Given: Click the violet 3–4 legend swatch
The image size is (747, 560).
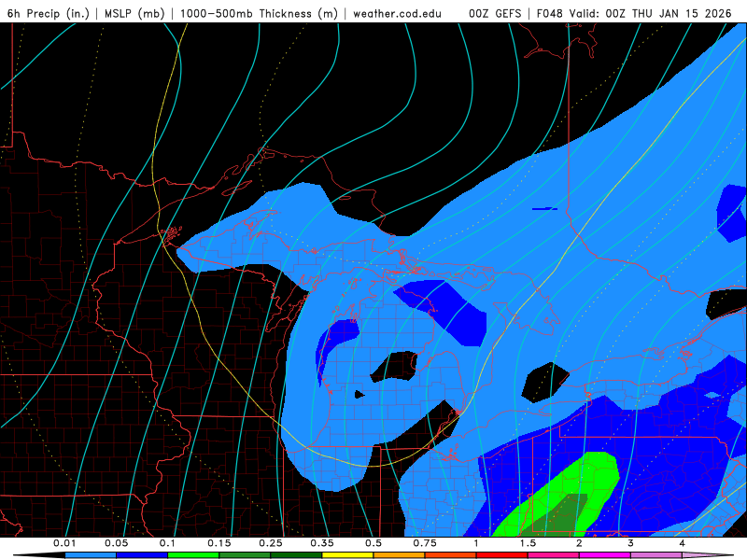Looking at the screenshot, I should 656,555.
